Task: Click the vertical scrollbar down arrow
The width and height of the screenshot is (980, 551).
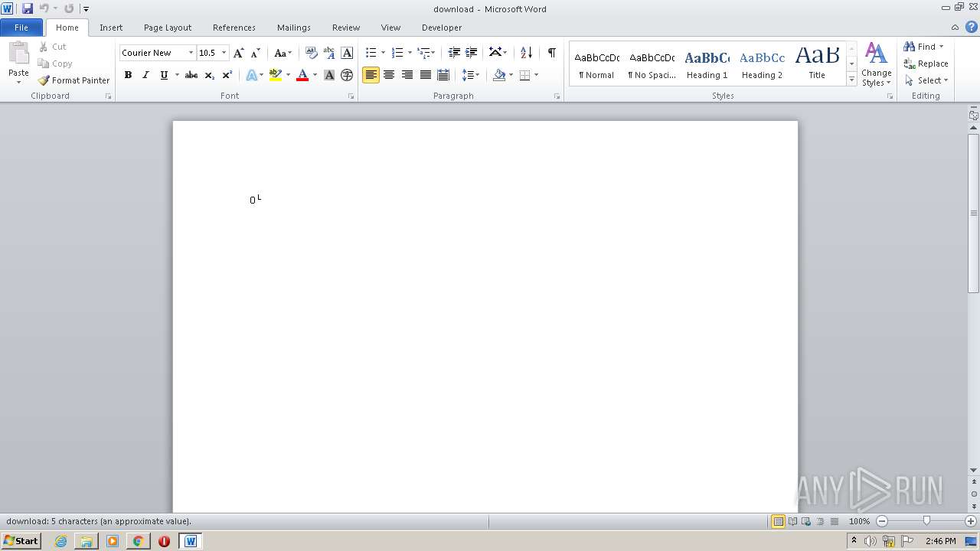Action: click(x=974, y=470)
